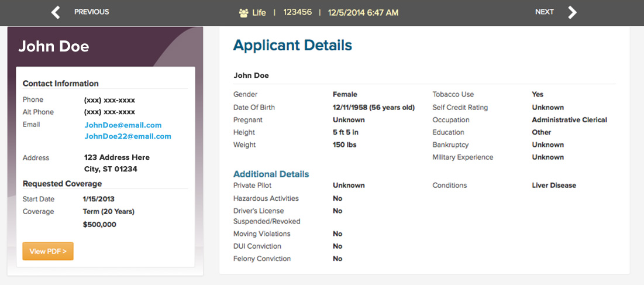This screenshot has height=285, width=644.
Task: Select the Date Of Birth value
Action: tap(373, 108)
